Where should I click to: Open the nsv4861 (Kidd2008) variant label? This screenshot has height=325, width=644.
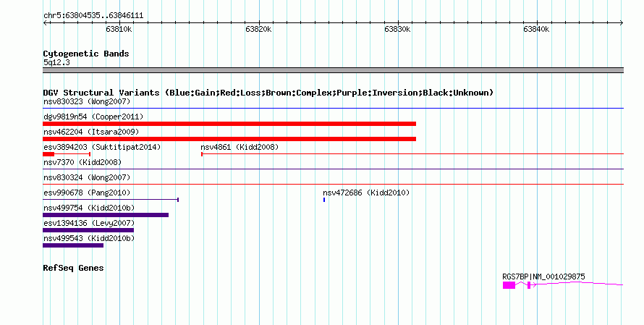(x=240, y=147)
